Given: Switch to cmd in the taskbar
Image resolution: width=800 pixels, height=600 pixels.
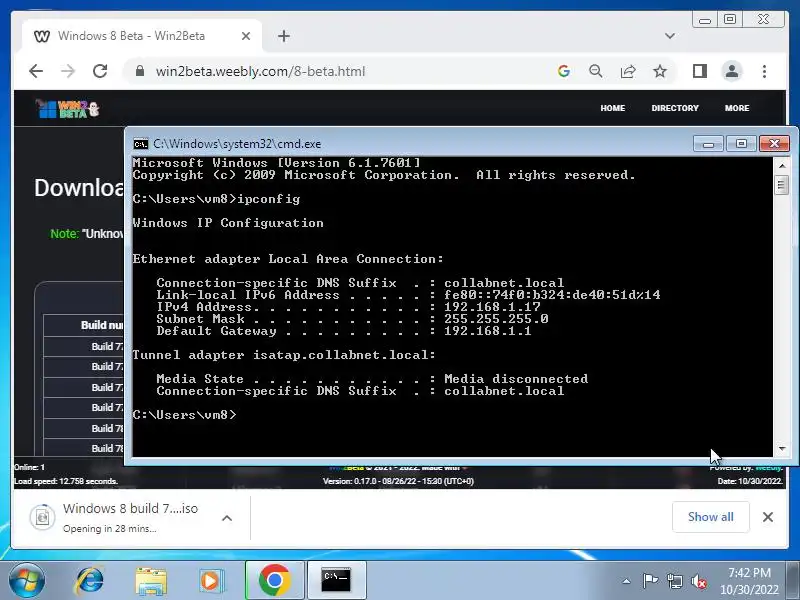Looking at the screenshot, I should point(336,581).
